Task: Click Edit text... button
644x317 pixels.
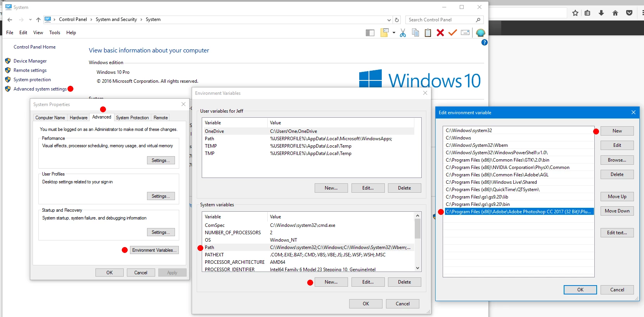Action: 617,233
